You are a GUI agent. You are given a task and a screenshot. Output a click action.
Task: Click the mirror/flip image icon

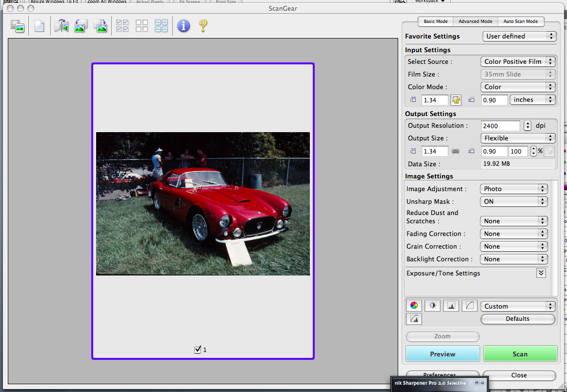(x=61, y=26)
